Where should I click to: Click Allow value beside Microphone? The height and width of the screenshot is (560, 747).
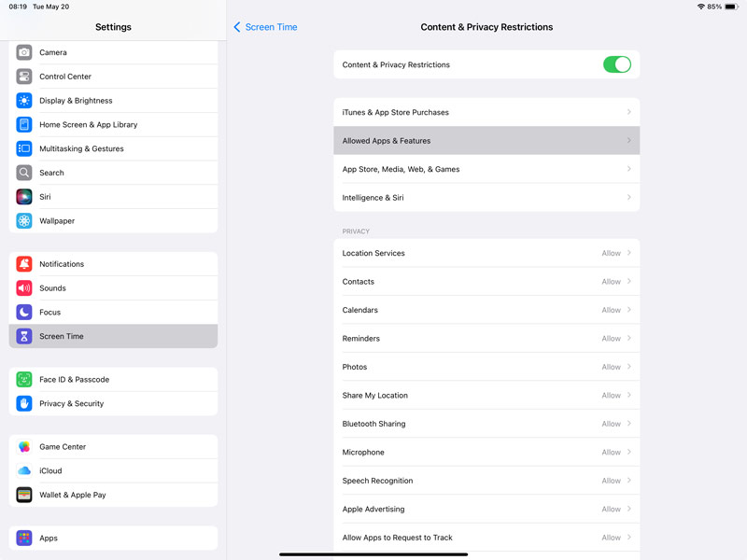612,452
